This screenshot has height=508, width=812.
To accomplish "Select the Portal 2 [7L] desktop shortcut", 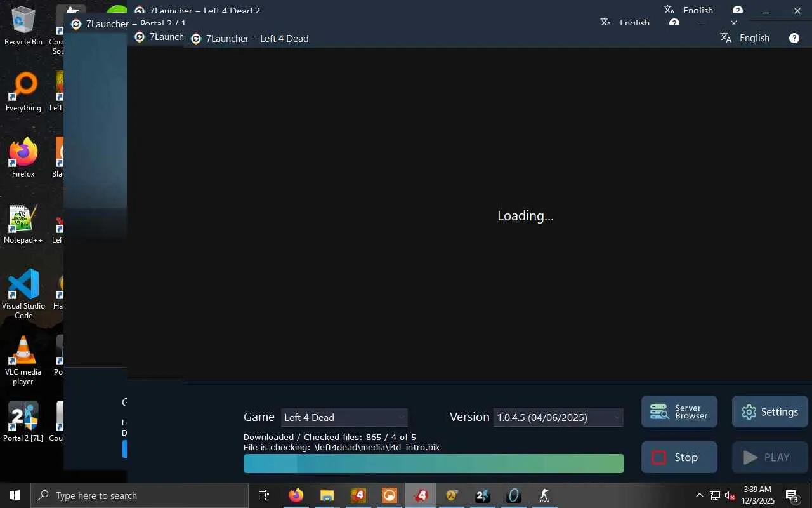I will (23, 422).
